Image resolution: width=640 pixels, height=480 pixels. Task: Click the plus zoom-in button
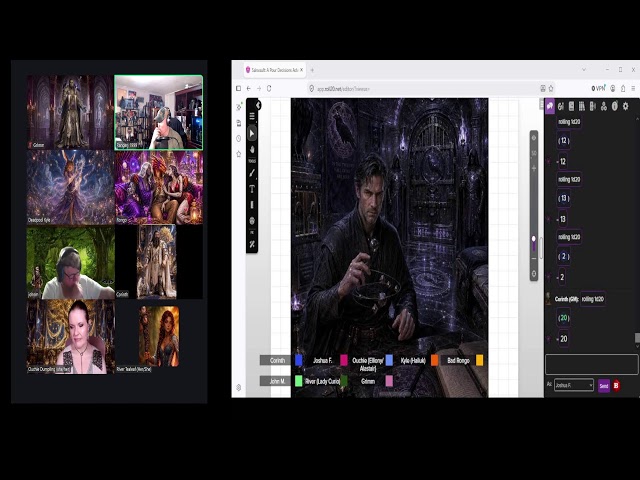[533, 168]
